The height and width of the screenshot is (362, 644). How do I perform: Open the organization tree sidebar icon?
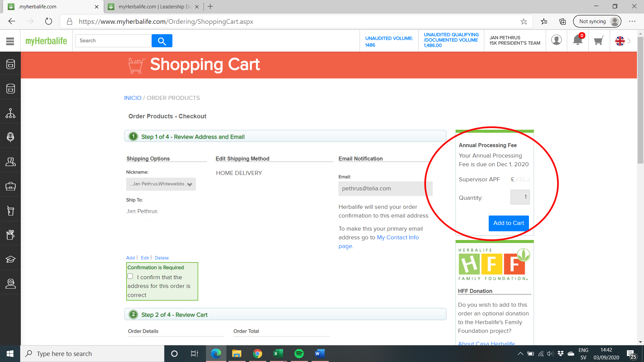[x=10, y=113]
